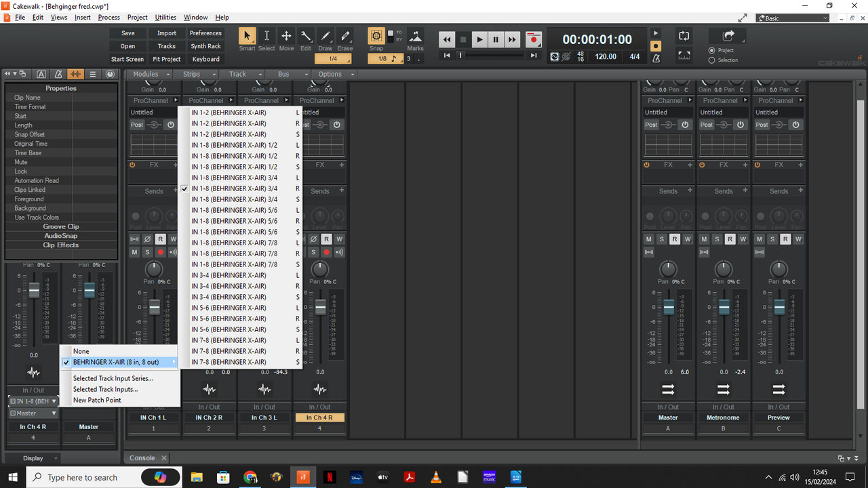
Task: Stop playback in the transport
Action: point(463,39)
